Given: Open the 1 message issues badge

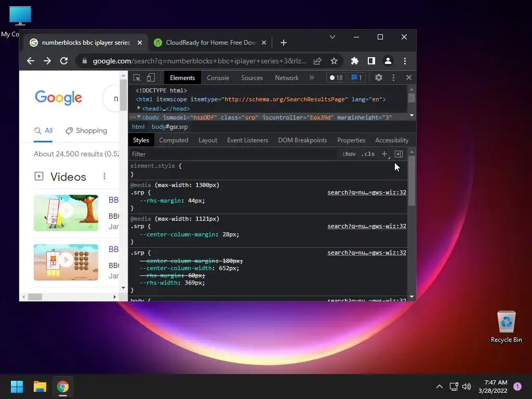Looking at the screenshot, I should (x=356, y=78).
